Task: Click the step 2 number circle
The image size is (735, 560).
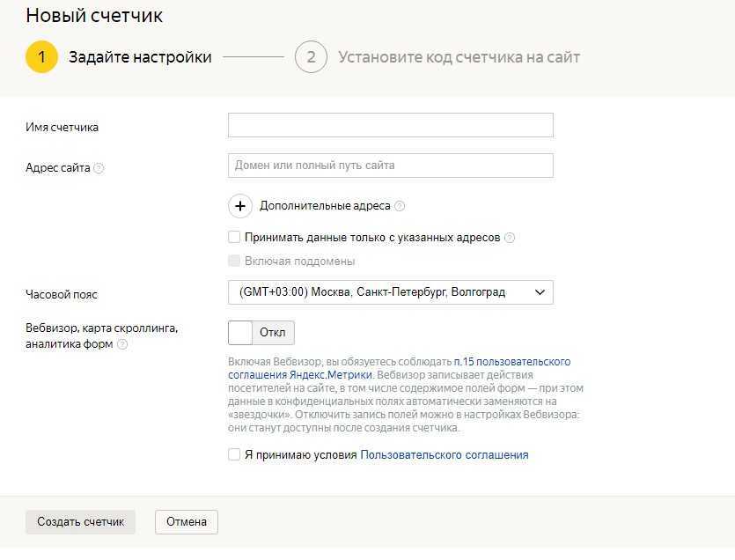Action: click(311, 57)
